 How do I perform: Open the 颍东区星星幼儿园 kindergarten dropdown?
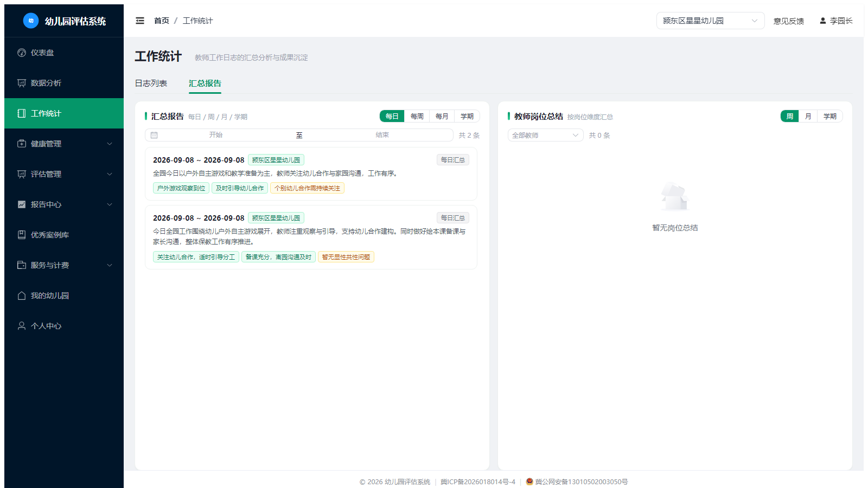pyautogui.click(x=711, y=21)
